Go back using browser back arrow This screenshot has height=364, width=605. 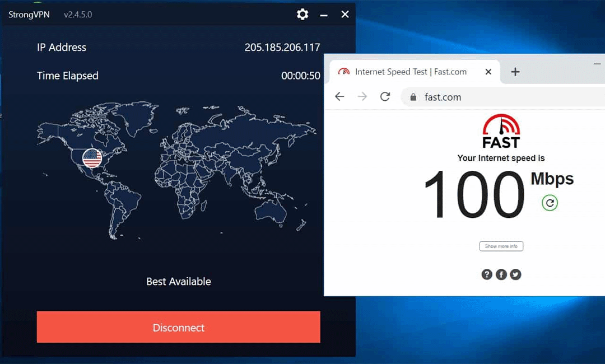(x=339, y=97)
